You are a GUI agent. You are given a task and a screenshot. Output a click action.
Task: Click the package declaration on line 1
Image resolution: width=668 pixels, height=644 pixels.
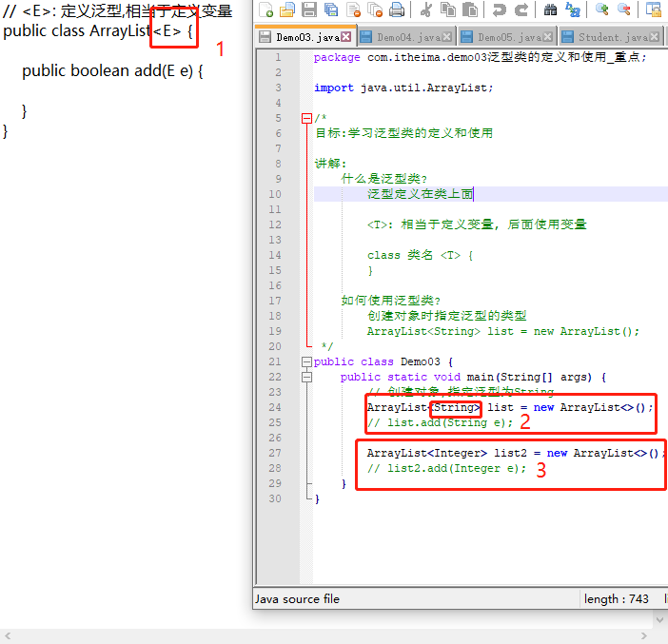click(480, 57)
